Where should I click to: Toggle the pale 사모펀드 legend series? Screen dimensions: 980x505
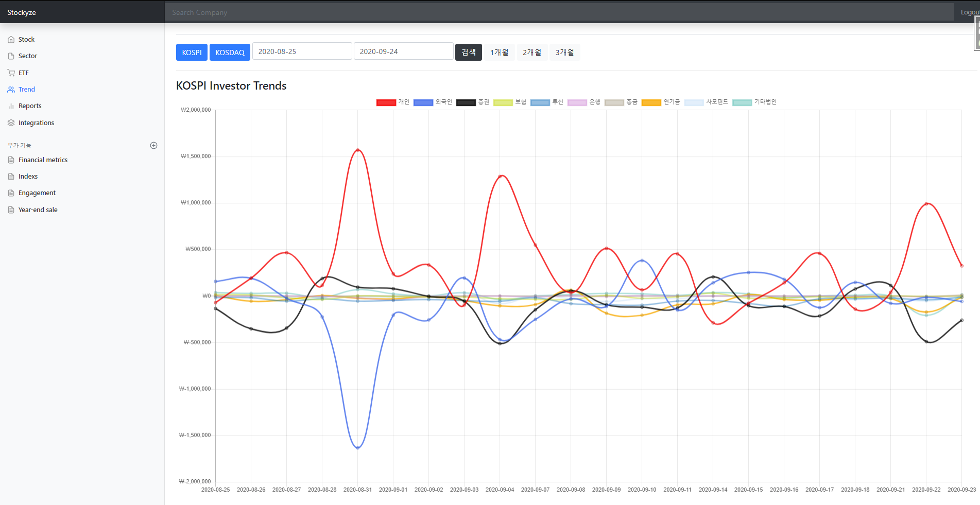[706, 102]
